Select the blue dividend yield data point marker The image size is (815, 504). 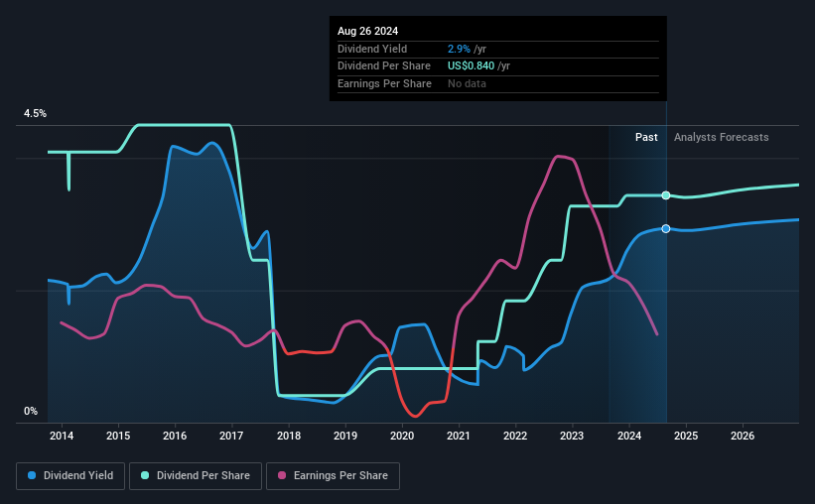(x=666, y=228)
